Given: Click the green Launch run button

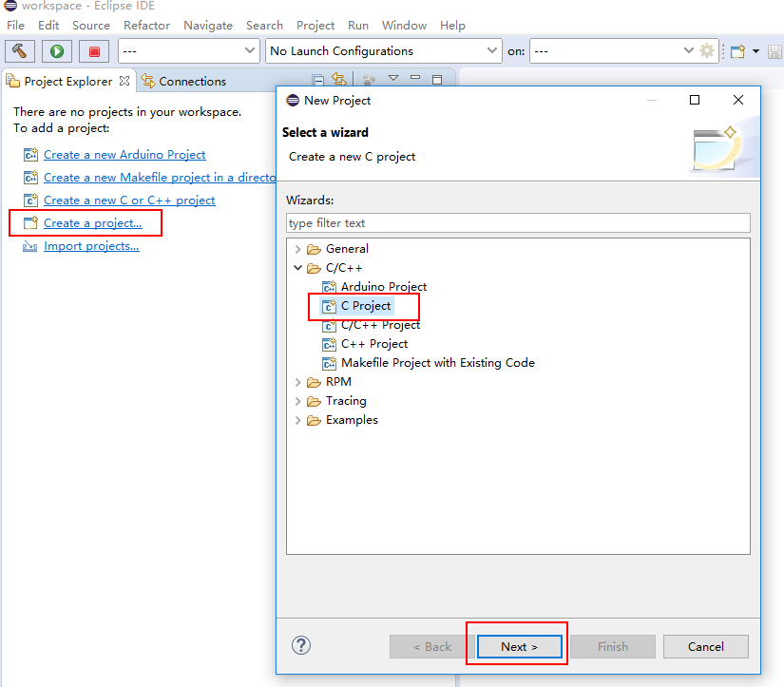Looking at the screenshot, I should [x=57, y=51].
